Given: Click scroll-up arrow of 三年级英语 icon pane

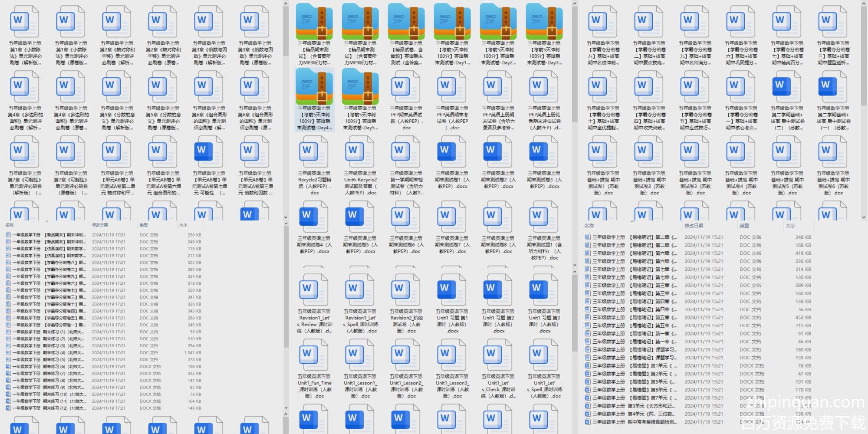Looking at the screenshot, I should pos(575,4).
